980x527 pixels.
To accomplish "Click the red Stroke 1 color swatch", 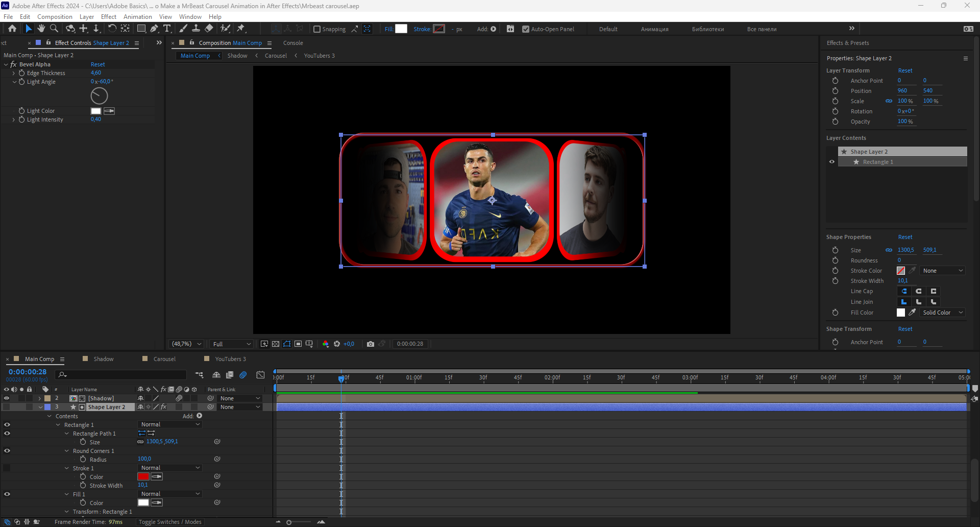I will click(x=143, y=477).
